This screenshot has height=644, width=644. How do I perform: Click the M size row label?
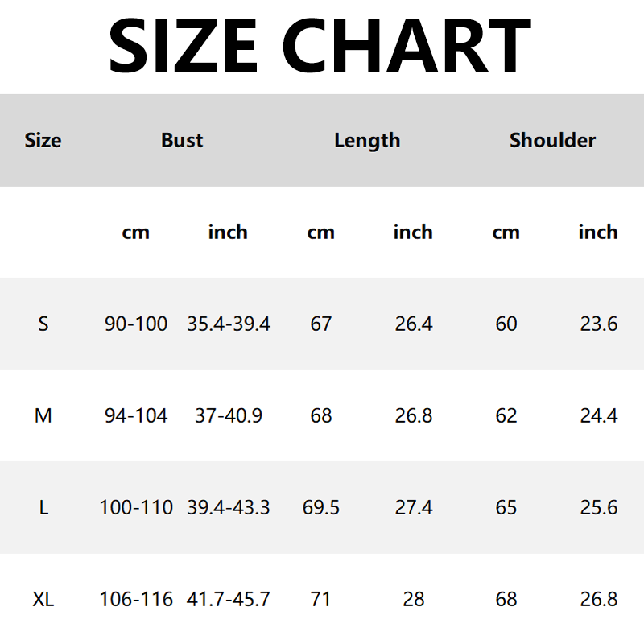click(43, 415)
